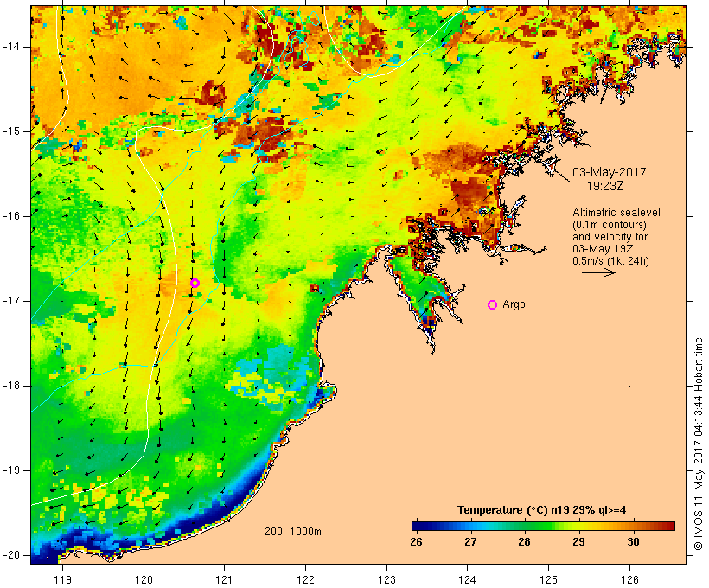Click the colorbar label '27'
Screen dimensions: 709x588
tap(470, 542)
